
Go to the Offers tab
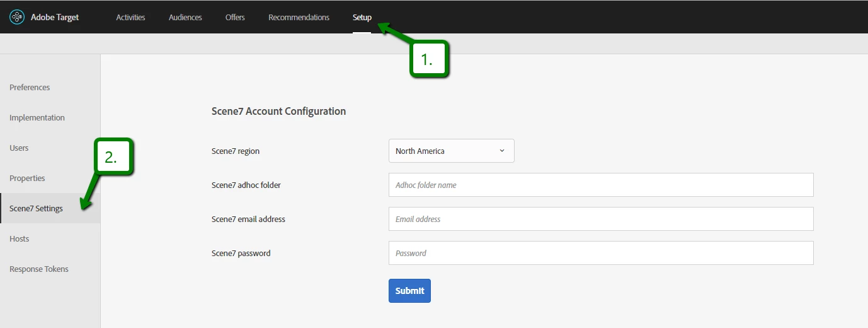235,17
